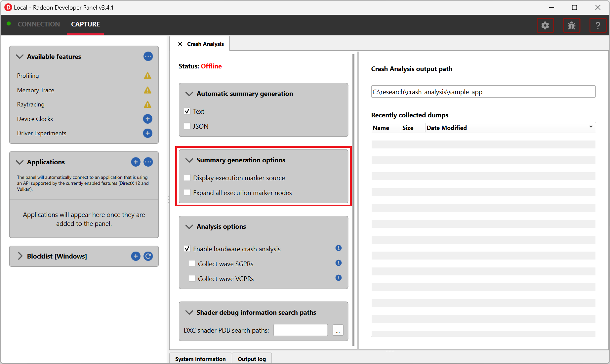The image size is (610, 364).
Task: Collapse Automatic summary generation section
Action: 189,94
